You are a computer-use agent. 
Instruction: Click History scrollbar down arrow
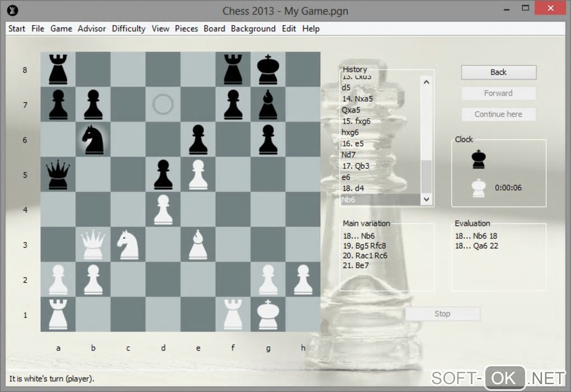(x=427, y=199)
